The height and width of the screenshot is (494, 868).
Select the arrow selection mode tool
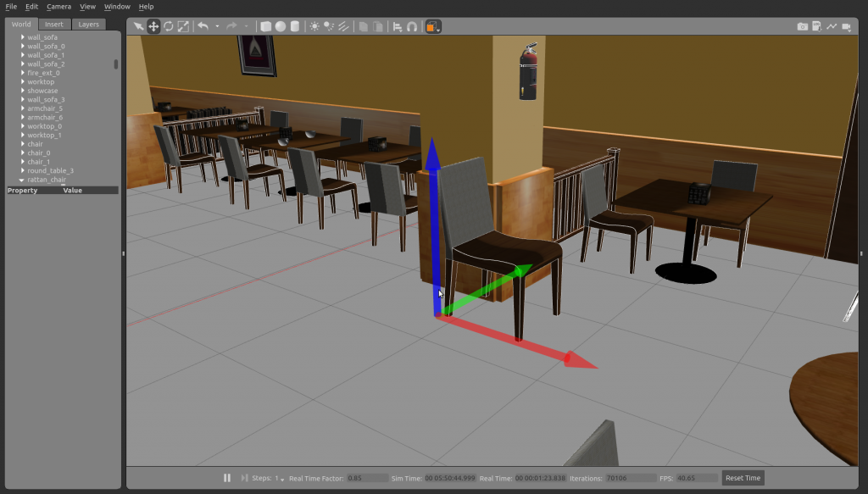click(138, 26)
